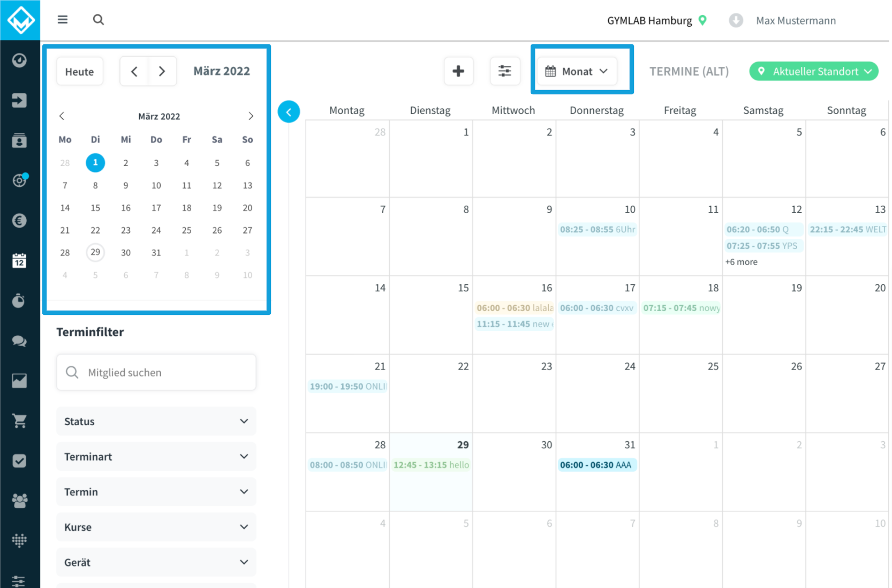892x588 pixels.
Task: Open the euro finance sidebar icon
Action: tap(19, 221)
